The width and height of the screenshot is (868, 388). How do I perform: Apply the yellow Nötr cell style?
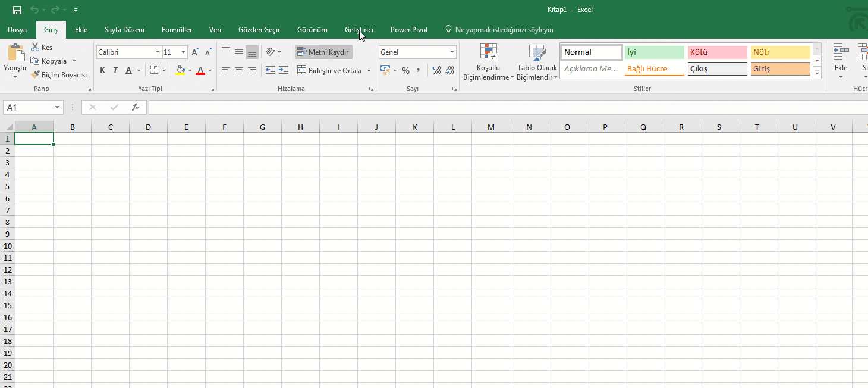781,52
